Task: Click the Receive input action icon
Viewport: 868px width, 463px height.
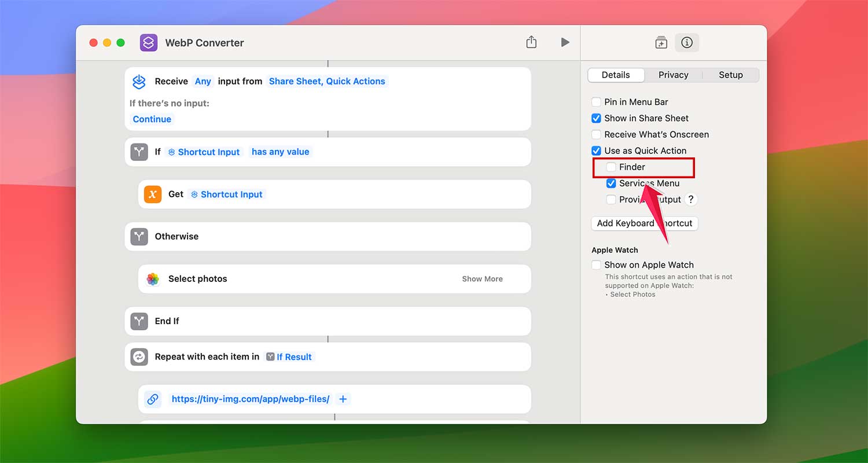Action: [139, 81]
